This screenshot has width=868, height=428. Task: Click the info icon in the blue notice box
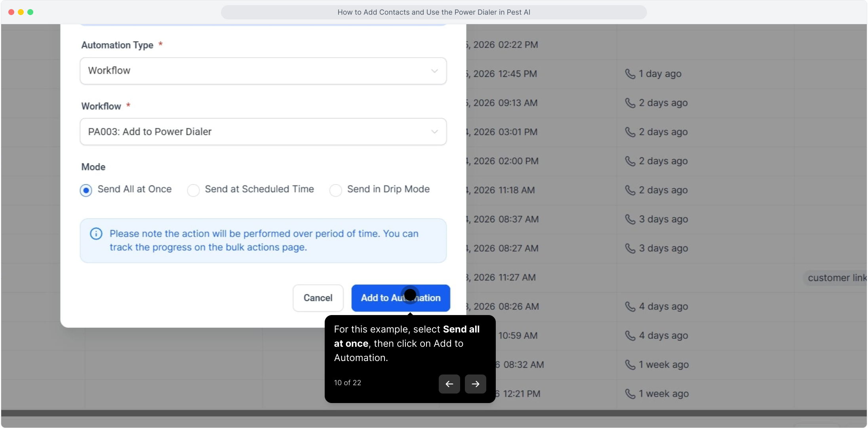(x=96, y=234)
